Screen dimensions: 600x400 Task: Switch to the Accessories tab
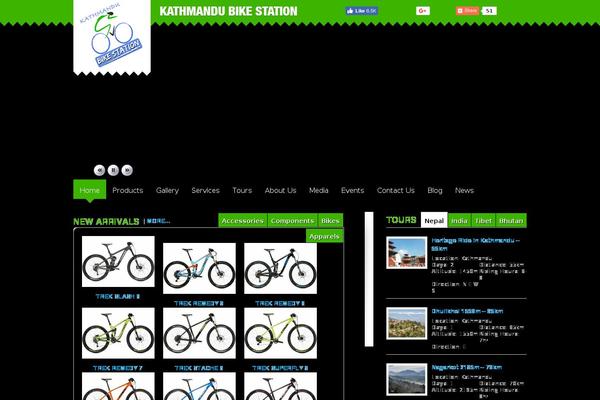pos(243,220)
